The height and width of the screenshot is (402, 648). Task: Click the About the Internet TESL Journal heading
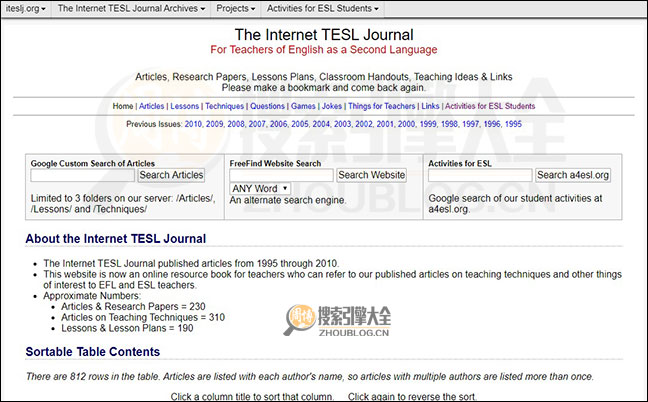pos(116,239)
